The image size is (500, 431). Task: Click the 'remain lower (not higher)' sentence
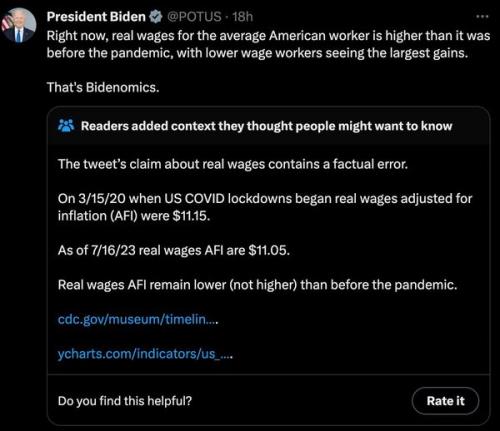tap(257, 285)
